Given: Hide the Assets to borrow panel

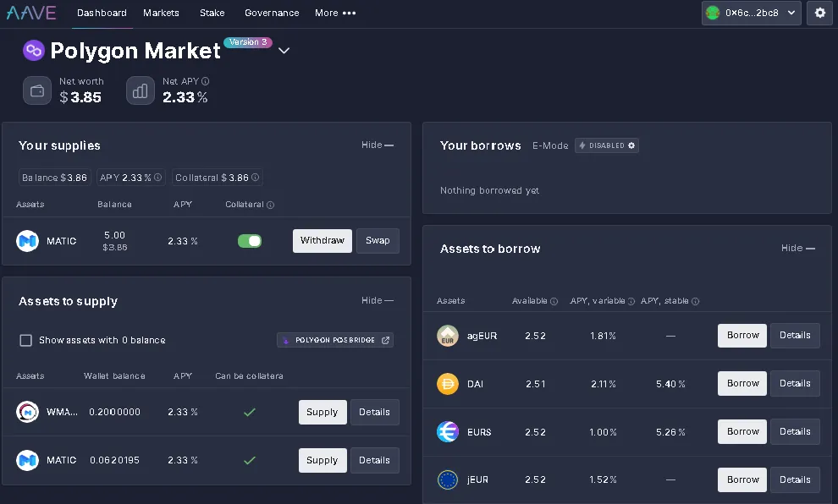Looking at the screenshot, I should pos(798,249).
